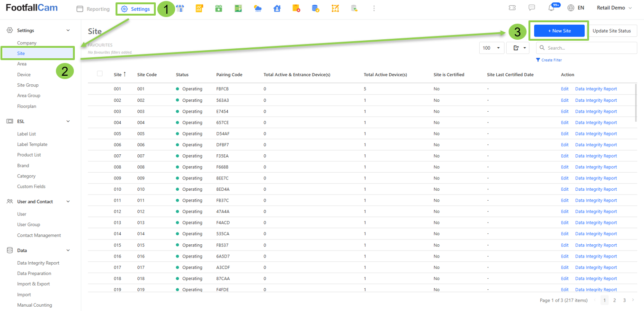Click the + New Site button
Image resolution: width=644 pixels, height=311 pixels.
pos(559,31)
